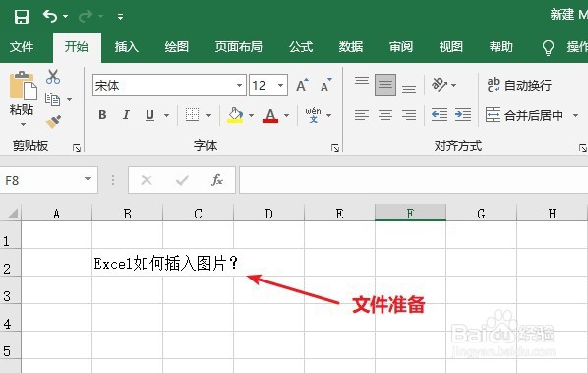Open Customize Quick Access Toolbar menu

[120, 17]
